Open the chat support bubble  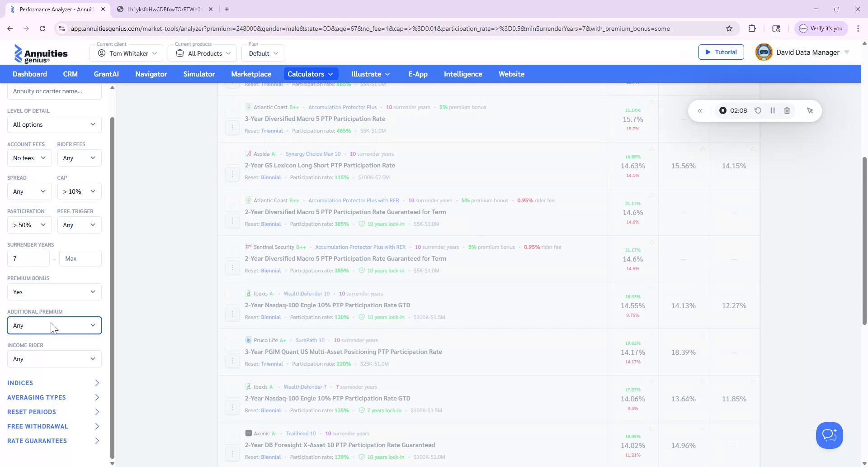pyautogui.click(x=829, y=435)
